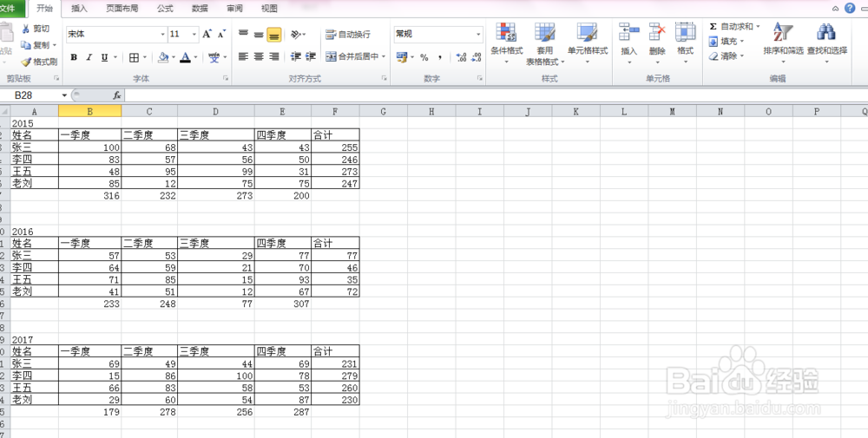Increase font size with large A

pos(207,35)
